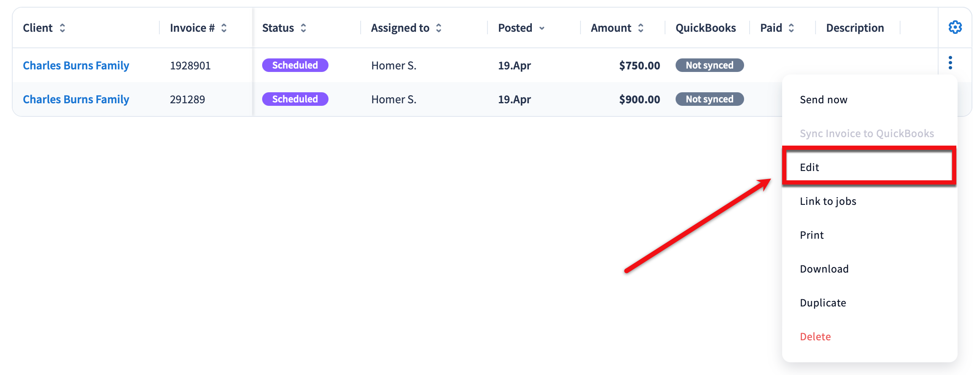Image resolution: width=980 pixels, height=375 pixels.
Task: Toggle Posted column sort chevron
Action: (x=542, y=28)
